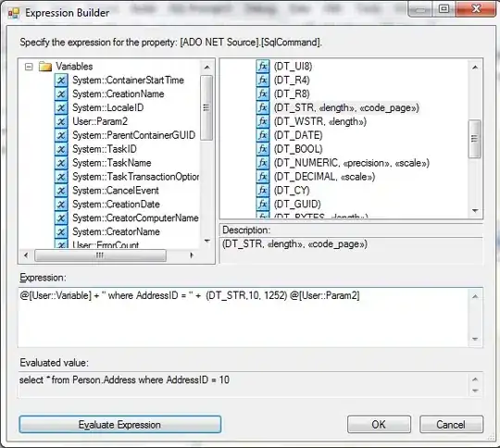The image size is (500, 448).
Task: Click the fx icon beside (DT_R8)
Action: tap(263, 93)
